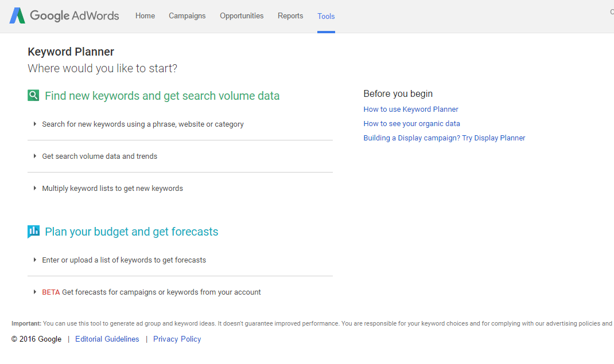Open 'How to see your organic data' link
The image size is (614, 364).
coord(411,124)
